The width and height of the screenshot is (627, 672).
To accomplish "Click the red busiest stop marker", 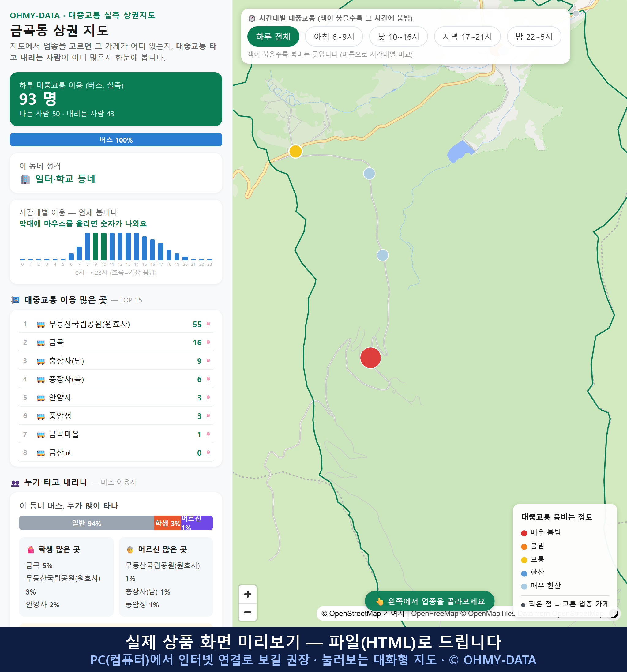I will pyautogui.click(x=370, y=358).
